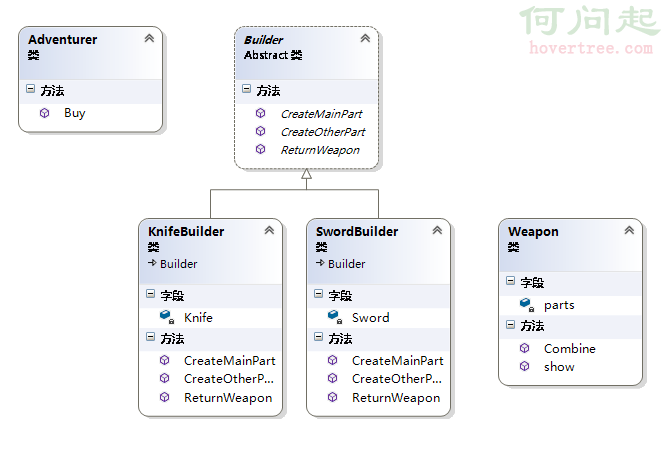
Task: Select CreateMainPart in SwordBuilder
Action: [397, 361]
